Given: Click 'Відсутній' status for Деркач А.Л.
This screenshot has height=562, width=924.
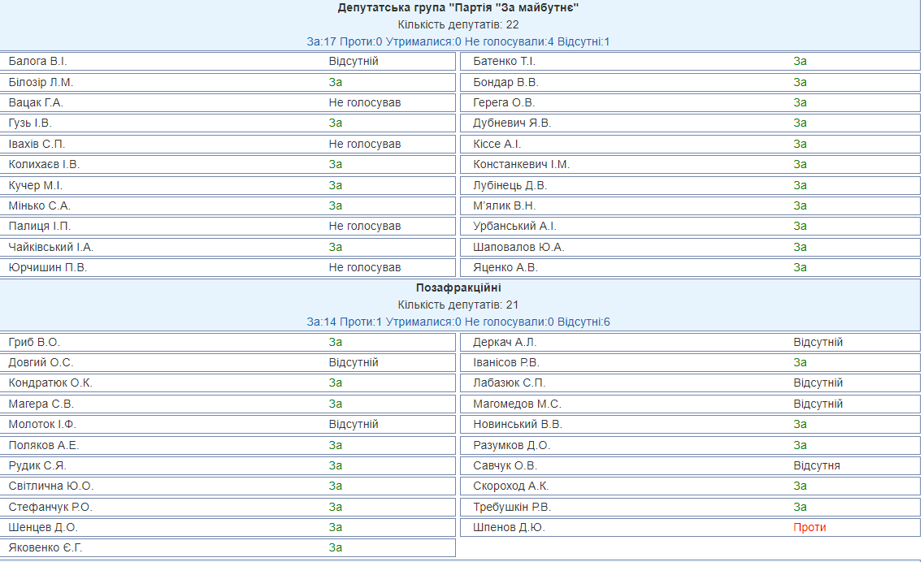Looking at the screenshot, I should pyautogui.click(x=818, y=342).
